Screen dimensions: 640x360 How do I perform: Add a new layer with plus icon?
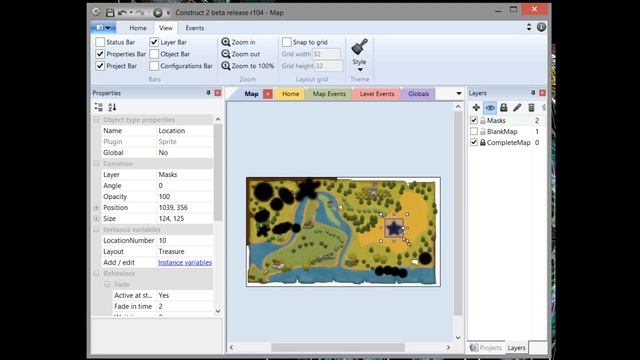476,107
